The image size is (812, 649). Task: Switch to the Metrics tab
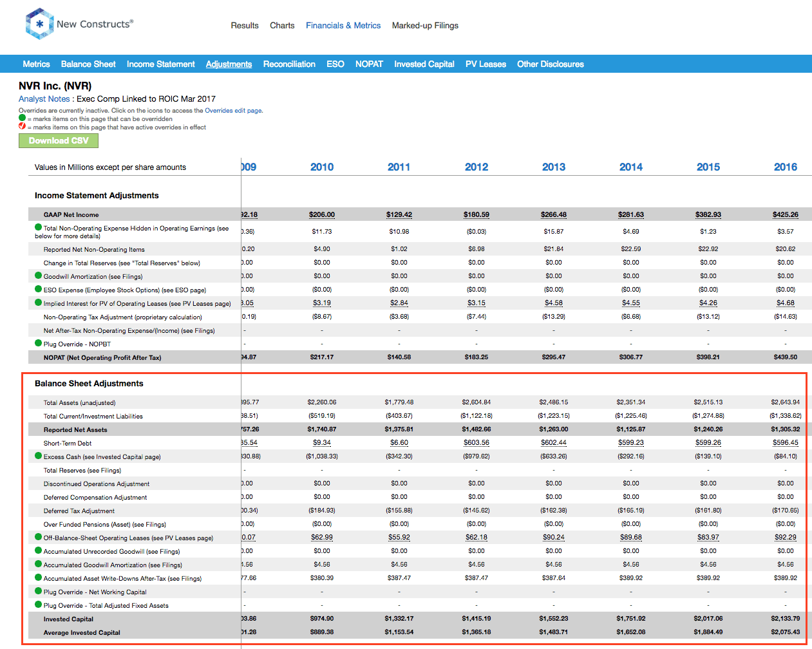(36, 64)
